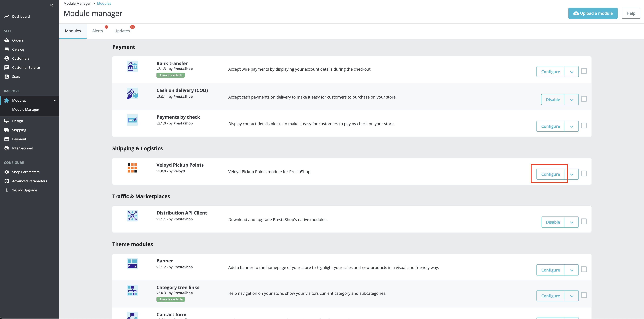Click the Upload a module button
The width and height of the screenshot is (644, 319).
(593, 13)
